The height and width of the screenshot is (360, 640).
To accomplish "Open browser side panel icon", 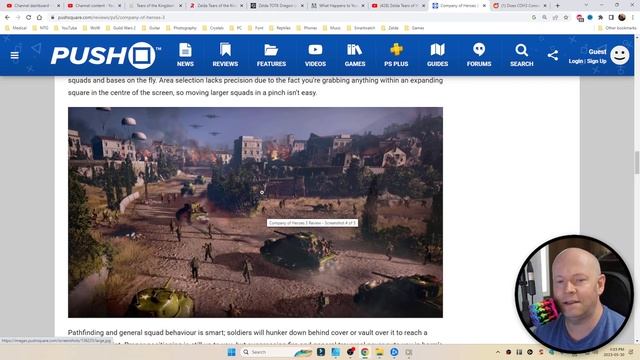I will pyautogui.click(x=611, y=18).
